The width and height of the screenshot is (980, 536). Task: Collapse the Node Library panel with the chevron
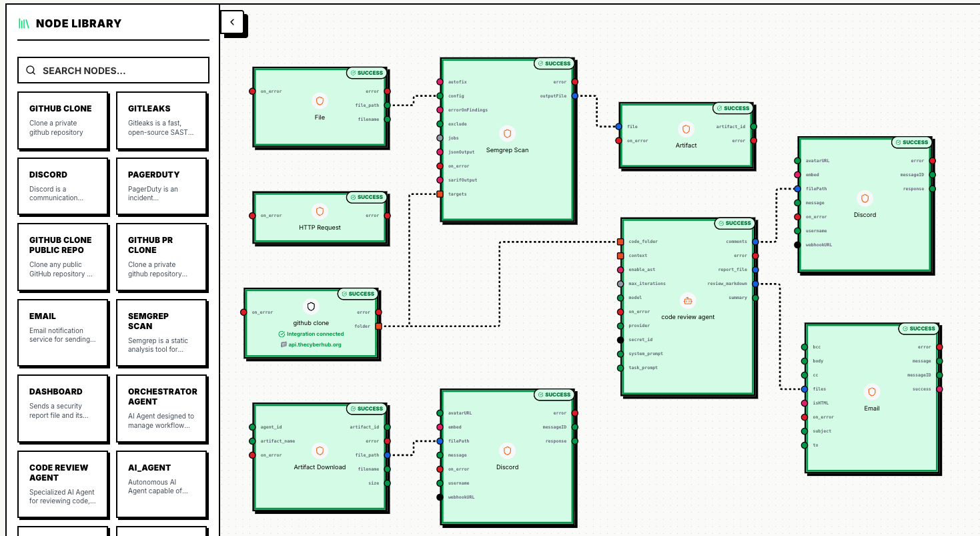click(232, 21)
